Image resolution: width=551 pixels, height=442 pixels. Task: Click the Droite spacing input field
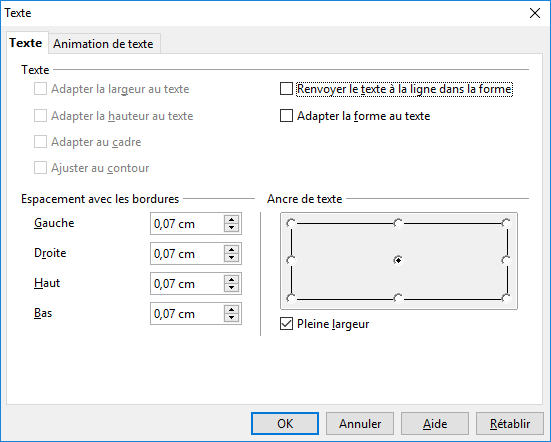click(x=187, y=254)
